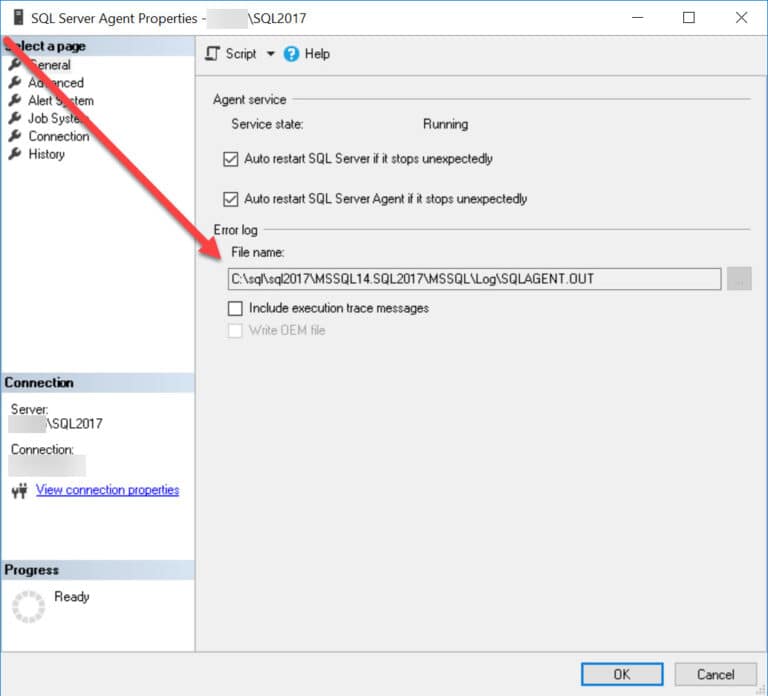This screenshot has height=696, width=768.
Task: Click the wrench icon beside Connection page
Action: (15, 137)
